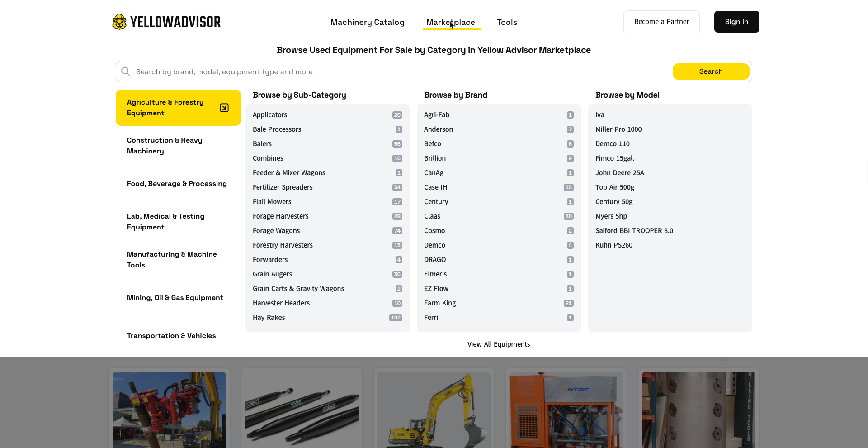This screenshot has height=448, width=868.
Task: Open the Tools menu item
Action: pyautogui.click(x=507, y=22)
